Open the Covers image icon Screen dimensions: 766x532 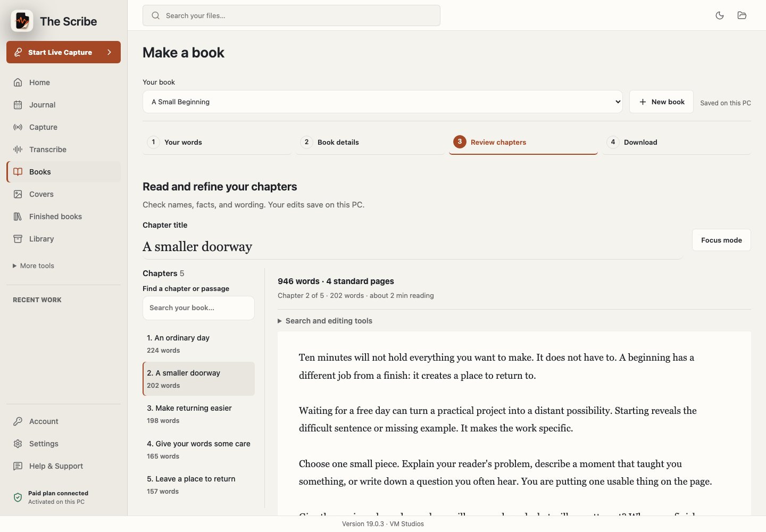18,194
